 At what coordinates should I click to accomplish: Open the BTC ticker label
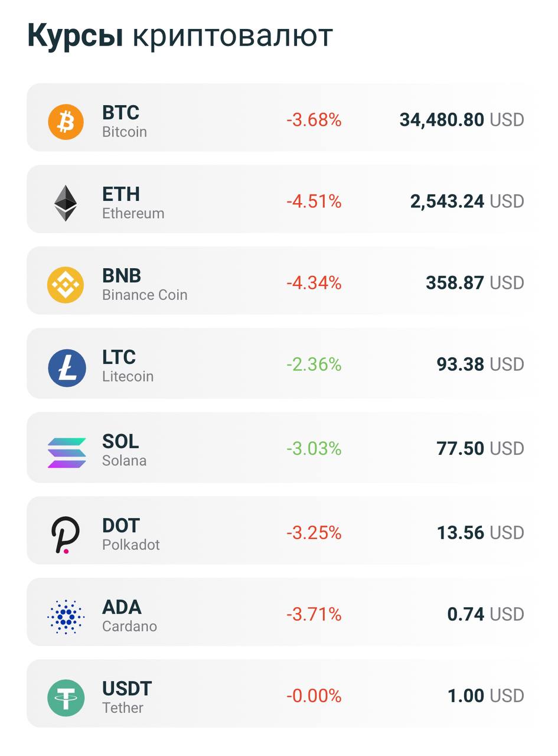(120, 112)
